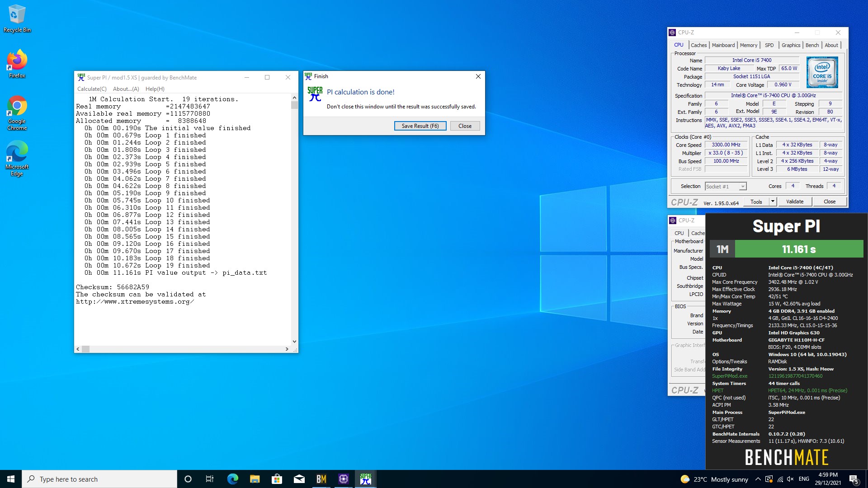Screen dimensions: 868x488
Task: Click the Intel Core i5 logo in CPU-Z
Action: (x=822, y=72)
